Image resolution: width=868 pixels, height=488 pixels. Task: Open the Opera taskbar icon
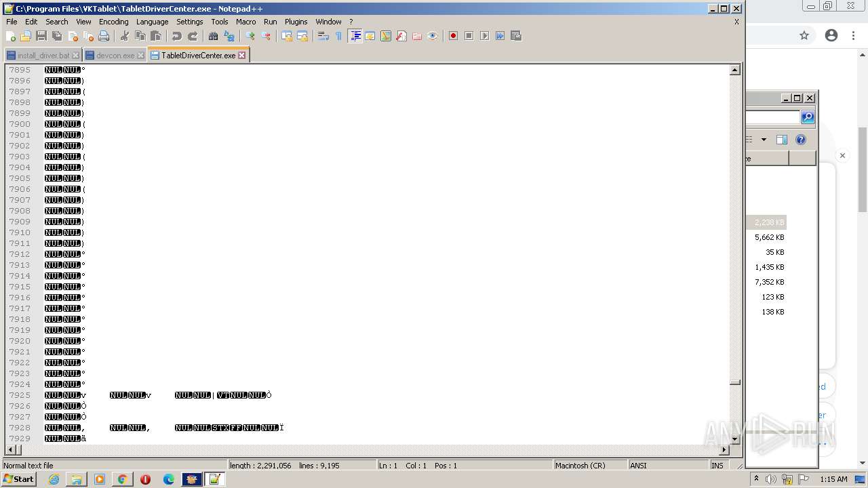click(x=145, y=479)
